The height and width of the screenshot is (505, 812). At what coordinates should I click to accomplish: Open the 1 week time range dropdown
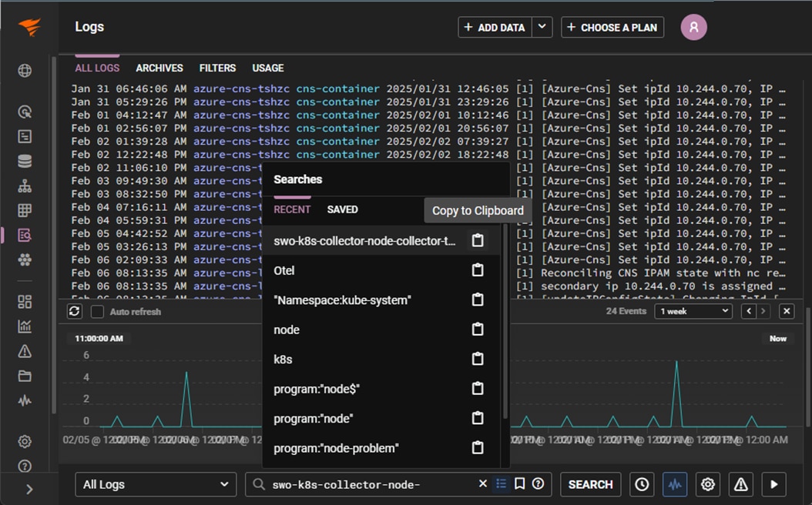tap(693, 311)
